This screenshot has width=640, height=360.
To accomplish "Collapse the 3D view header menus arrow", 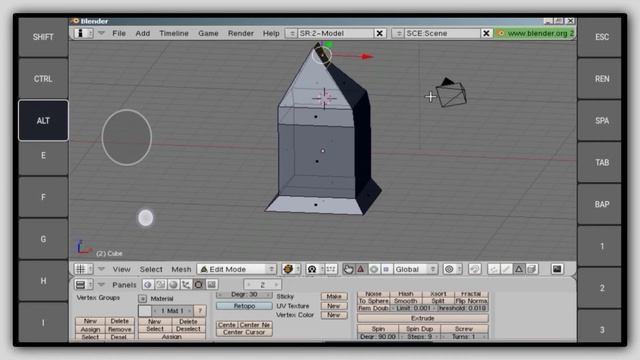I will coord(101,269).
